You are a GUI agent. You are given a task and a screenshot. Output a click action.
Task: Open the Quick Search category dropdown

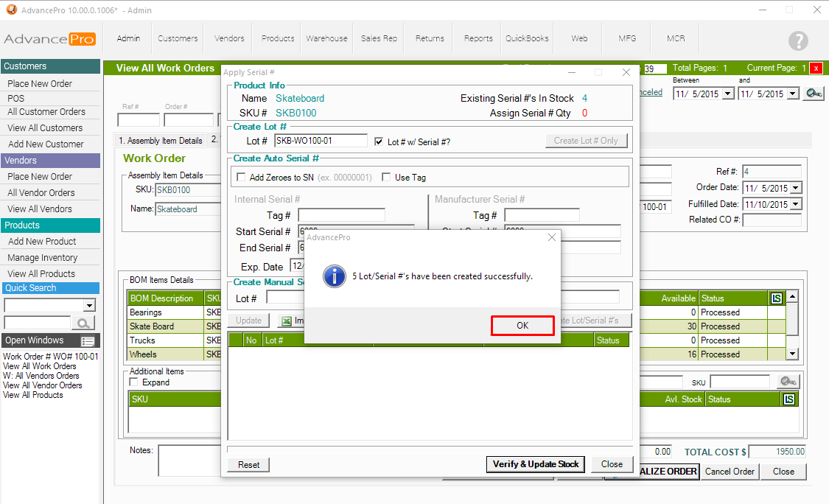point(90,306)
